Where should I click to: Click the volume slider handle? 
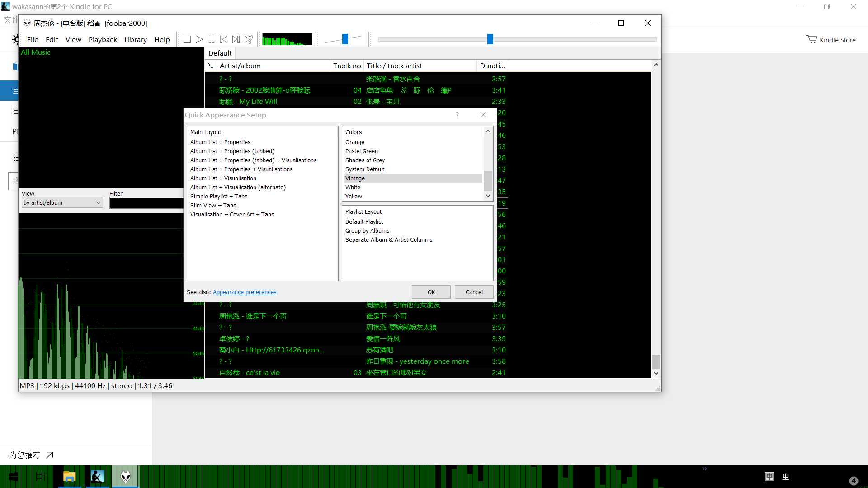click(x=345, y=39)
